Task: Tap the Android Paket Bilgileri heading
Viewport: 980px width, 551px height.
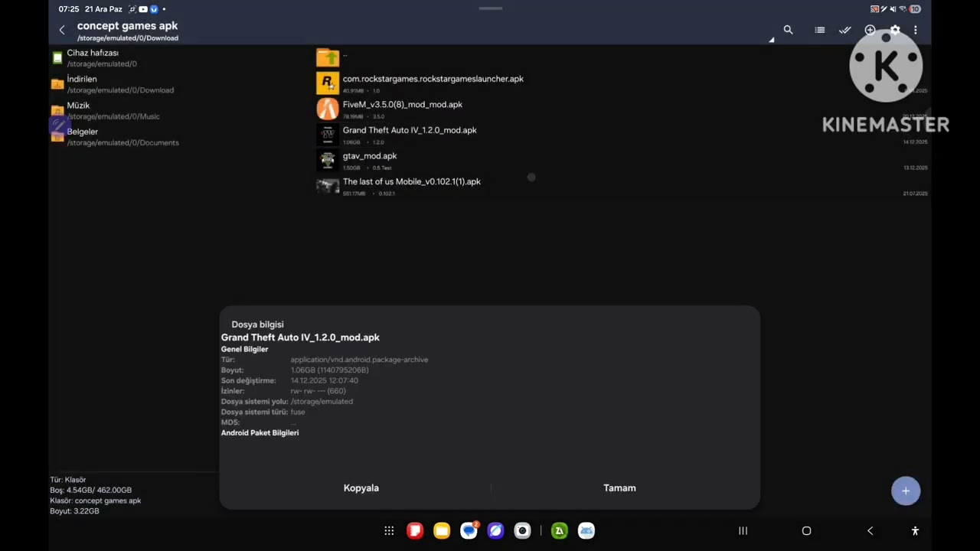Action: click(260, 433)
